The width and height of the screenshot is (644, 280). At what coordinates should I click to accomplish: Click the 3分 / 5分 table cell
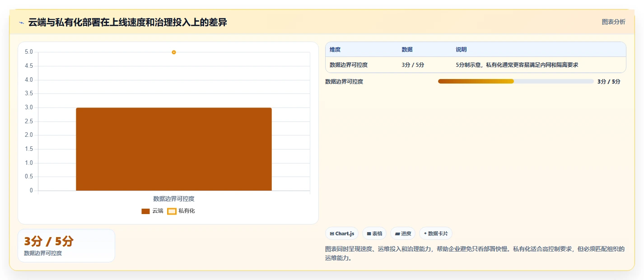(x=413, y=65)
